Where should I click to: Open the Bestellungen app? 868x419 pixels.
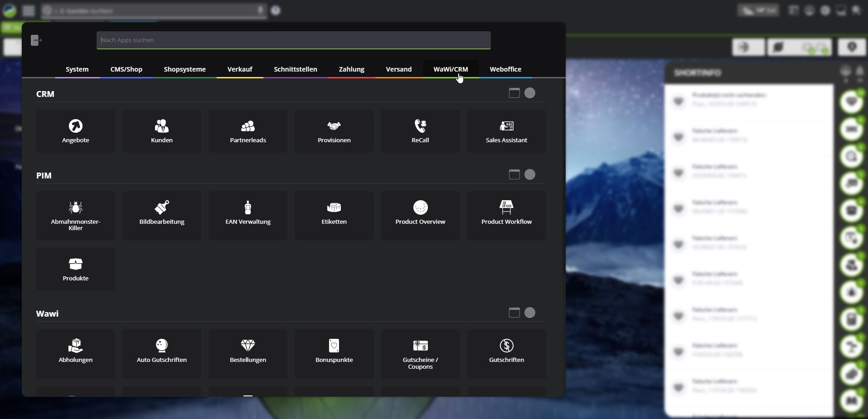[248, 354]
